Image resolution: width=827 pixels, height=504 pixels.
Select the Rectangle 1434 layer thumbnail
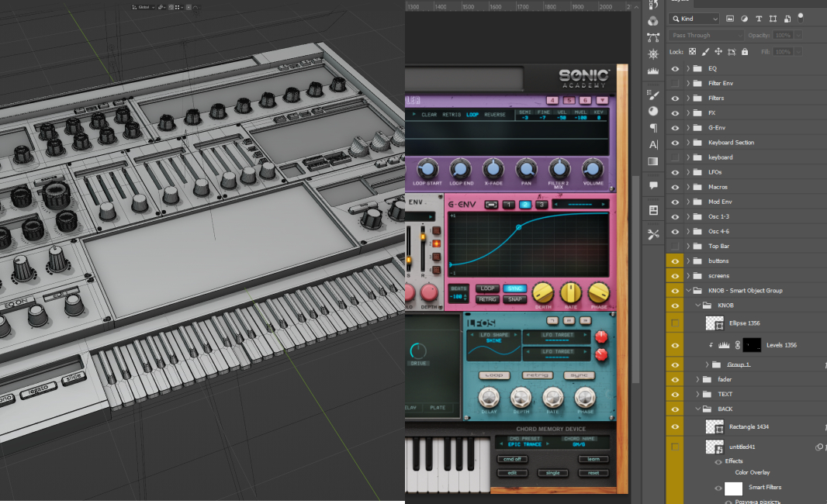(715, 426)
